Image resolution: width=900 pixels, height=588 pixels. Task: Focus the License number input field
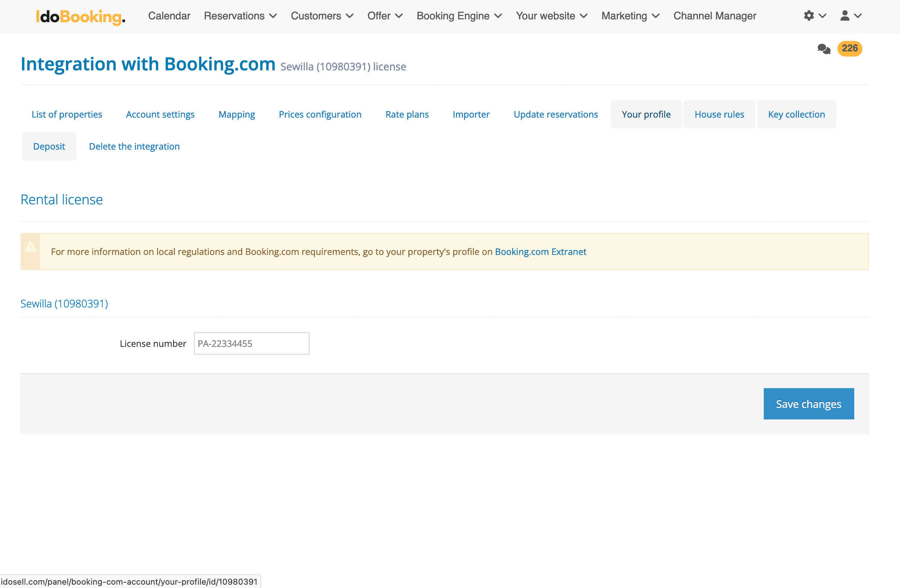(252, 343)
